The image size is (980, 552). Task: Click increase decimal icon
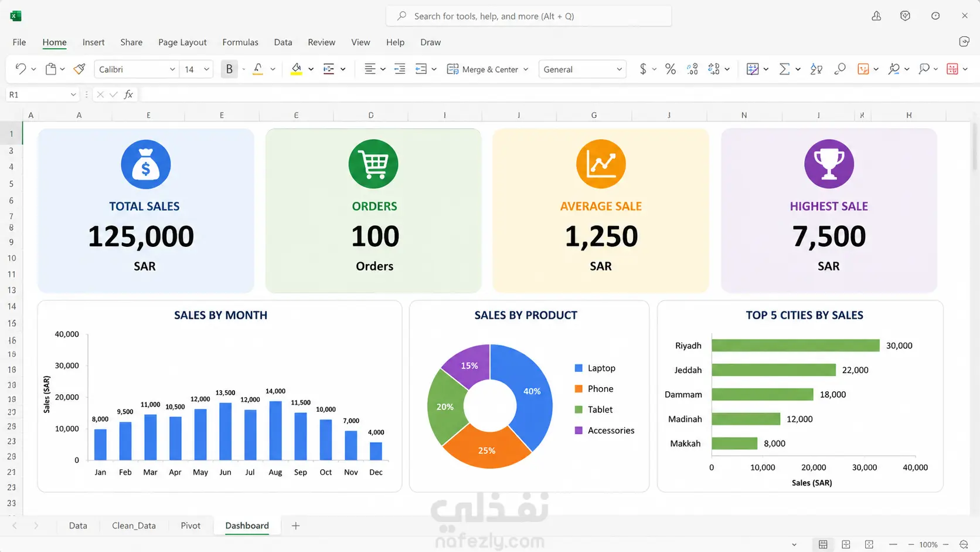tap(692, 69)
